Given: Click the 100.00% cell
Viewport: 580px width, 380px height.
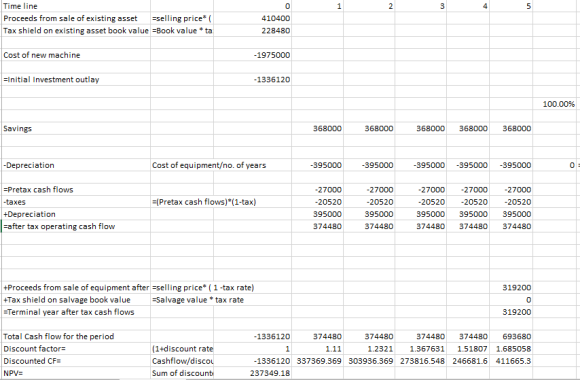Looking at the screenshot, I should pos(556,104).
